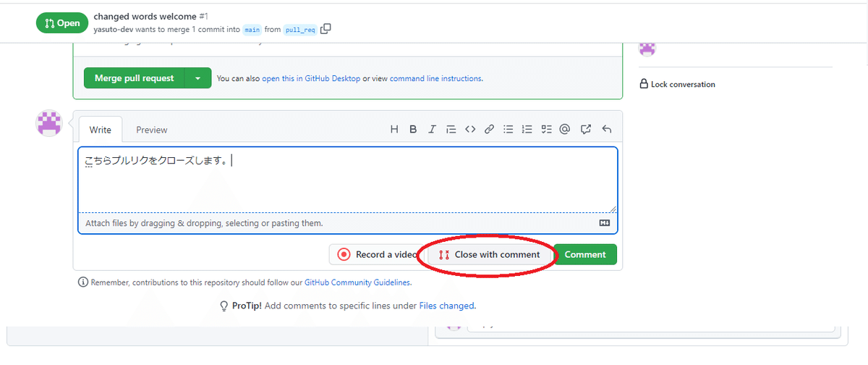This screenshot has height=365, width=868.
Task: Mention a user with the @ icon
Action: pos(565,130)
